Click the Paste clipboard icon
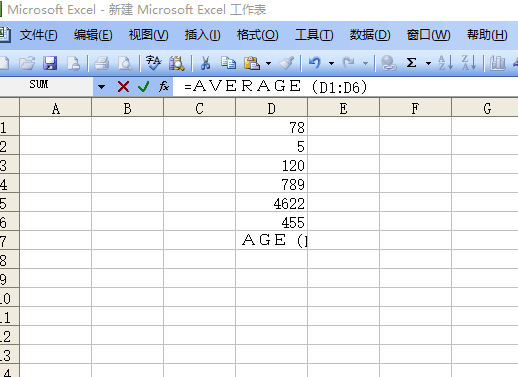 point(252,63)
